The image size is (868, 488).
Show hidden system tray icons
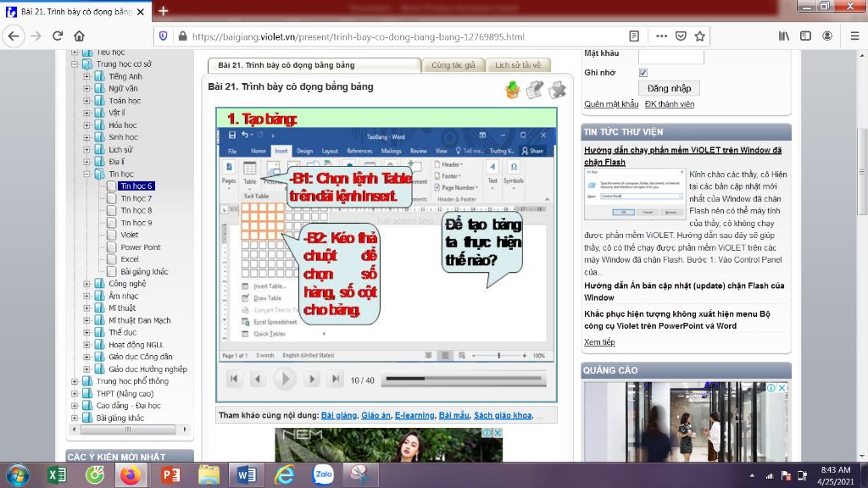tap(752, 475)
